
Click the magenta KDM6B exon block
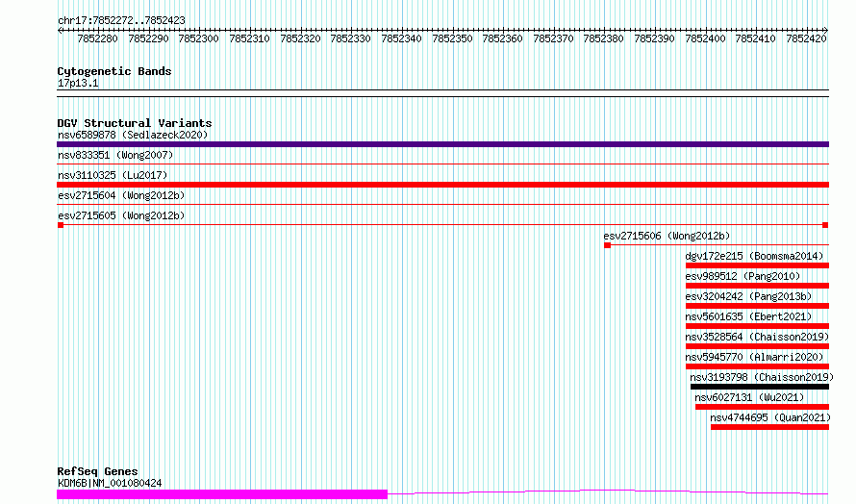pyautogui.click(x=222, y=494)
